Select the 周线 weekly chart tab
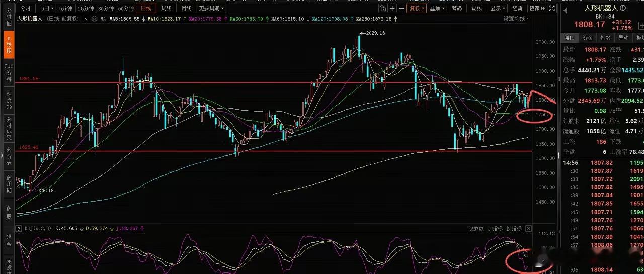This screenshot has width=644, height=274. tap(166, 8)
